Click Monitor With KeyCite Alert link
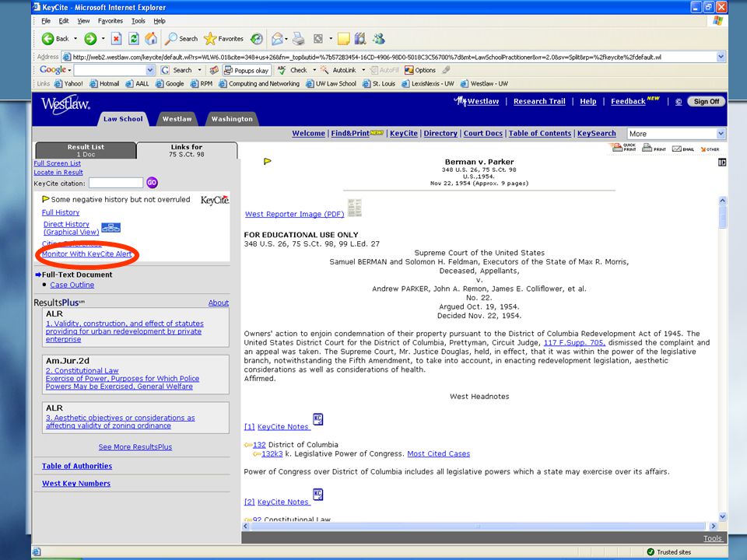This screenshot has width=747, height=560. coord(86,254)
